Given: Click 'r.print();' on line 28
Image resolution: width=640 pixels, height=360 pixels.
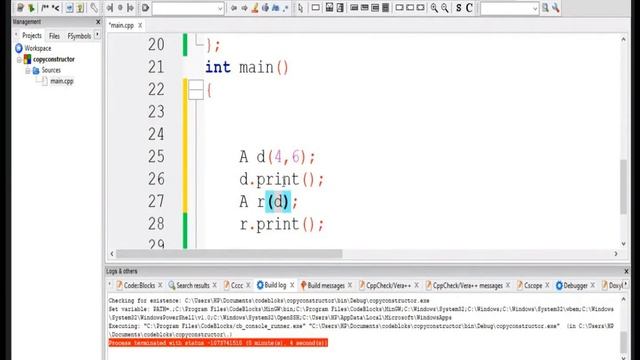Looking at the screenshot, I should click(x=282, y=224).
